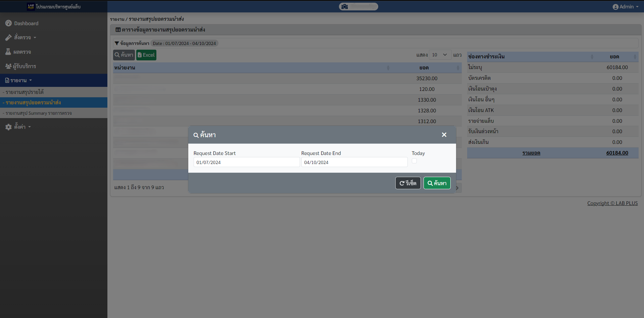Click the gear icon beside ตั้งค่า

(8, 127)
